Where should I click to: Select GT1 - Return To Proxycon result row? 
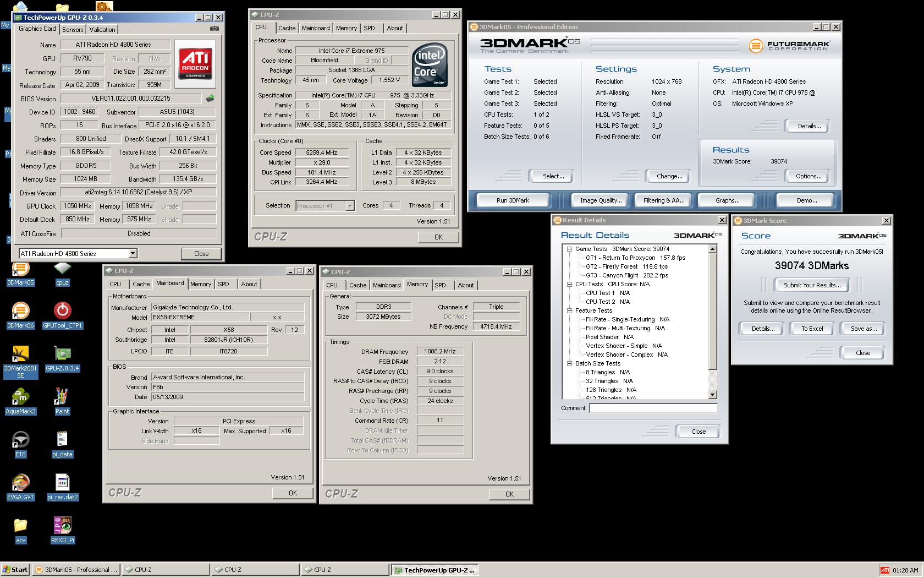pyautogui.click(x=635, y=258)
